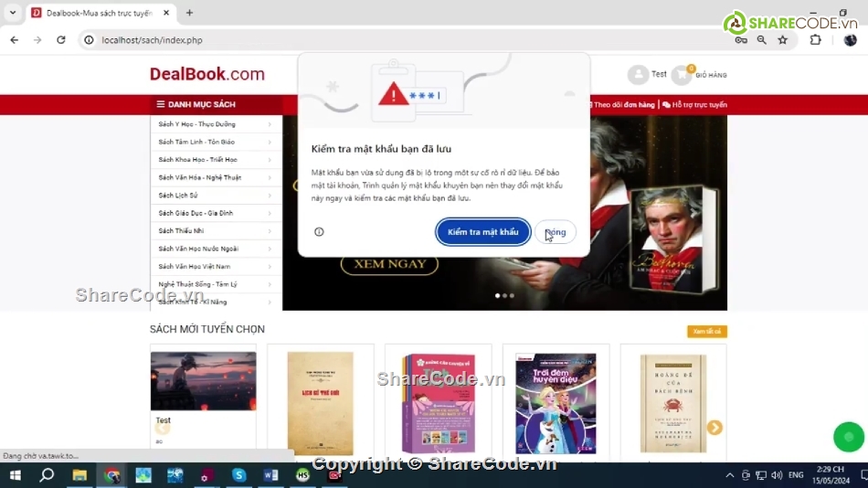Open the Windows Start menu
The width and height of the screenshot is (868, 488).
15,475
